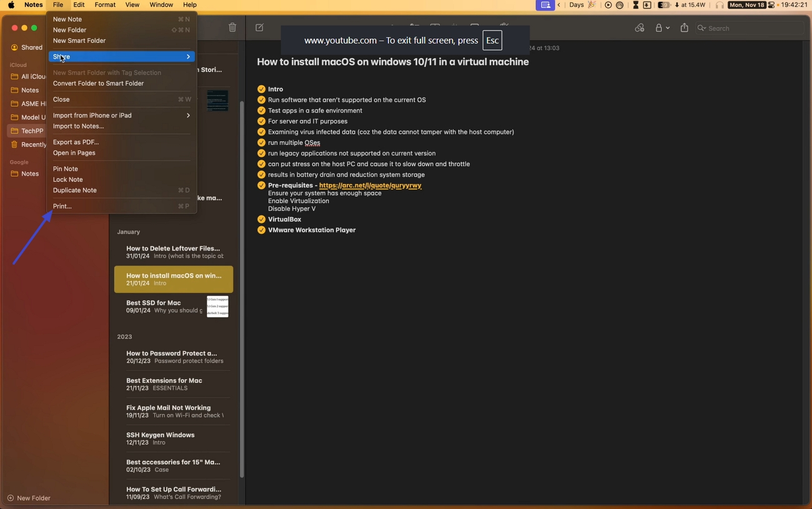Uncheck 'Examining virus infected data' item
Viewport: 812px width, 509px height.
tap(261, 132)
